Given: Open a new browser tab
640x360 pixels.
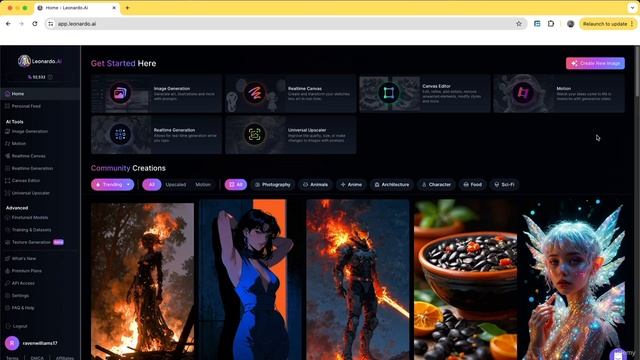Looking at the screenshot, I should click(x=127, y=8).
